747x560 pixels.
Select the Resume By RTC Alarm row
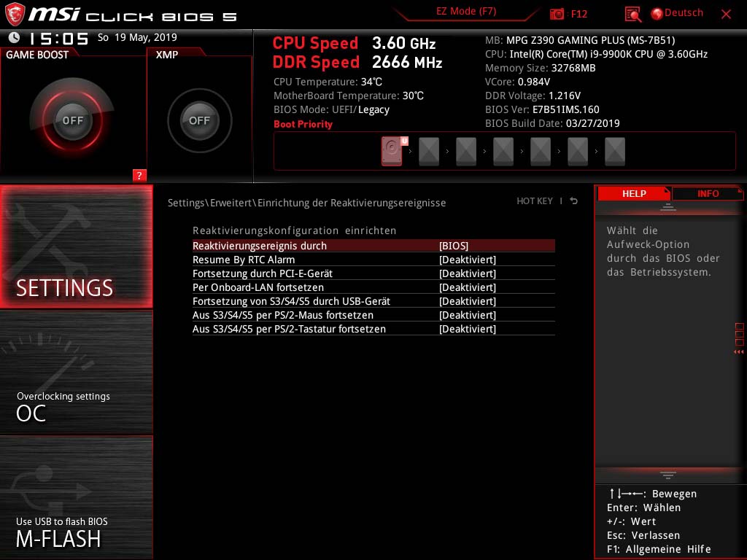373,260
